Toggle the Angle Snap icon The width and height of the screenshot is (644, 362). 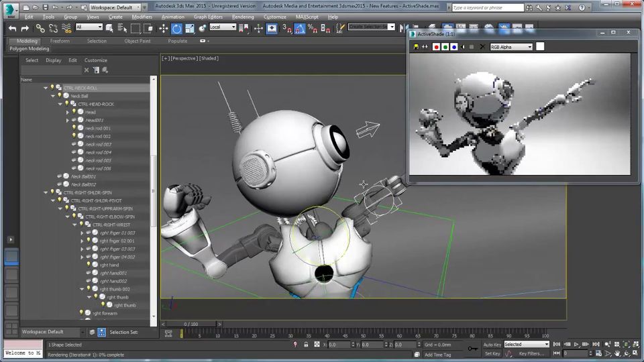[300, 28]
